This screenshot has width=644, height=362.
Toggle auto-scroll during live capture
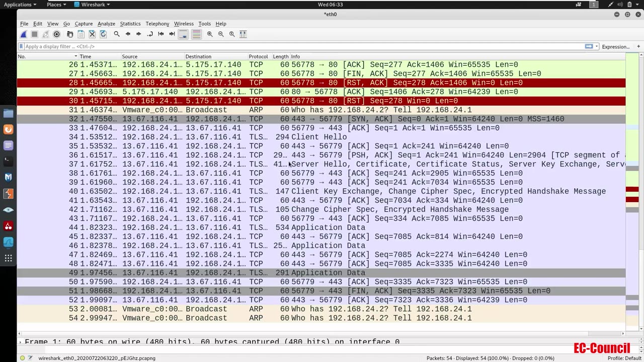[x=184, y=34]
